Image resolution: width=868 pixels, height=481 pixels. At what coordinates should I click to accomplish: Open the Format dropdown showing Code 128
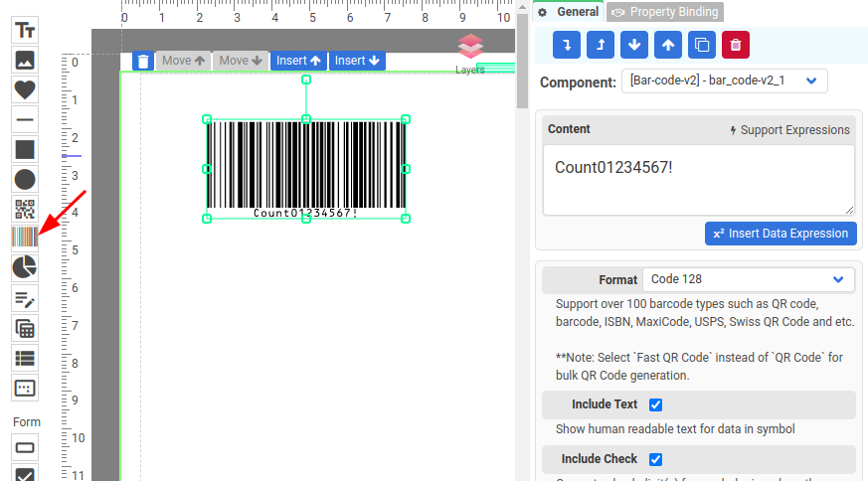click(748, 279)
